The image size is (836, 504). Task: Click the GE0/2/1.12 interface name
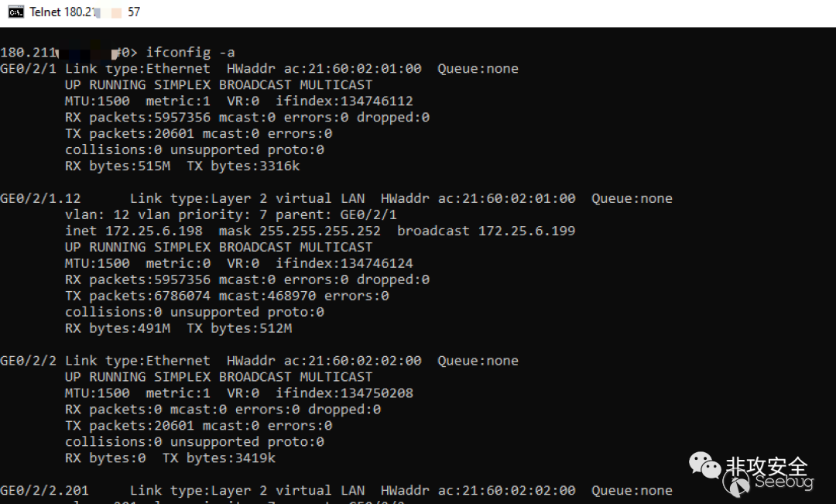[40, 199]
